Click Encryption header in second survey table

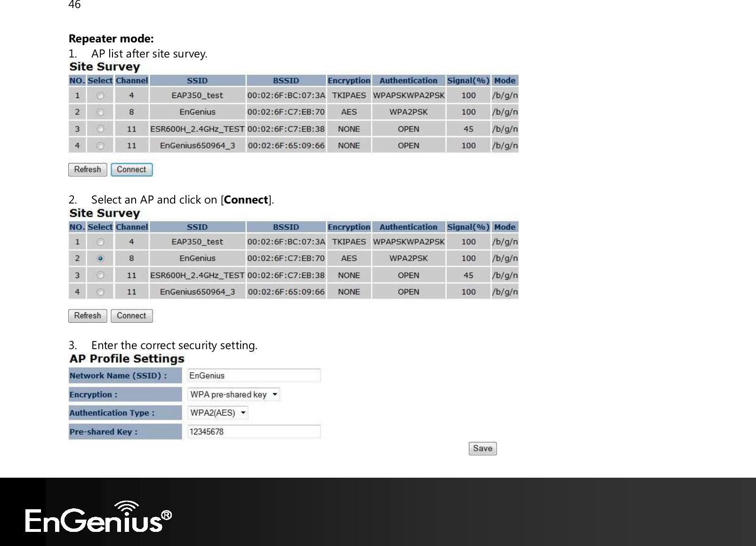coord(349,227)
